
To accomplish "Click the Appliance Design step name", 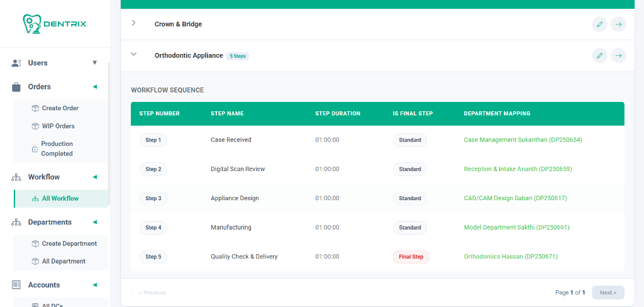I will [235, 198].
